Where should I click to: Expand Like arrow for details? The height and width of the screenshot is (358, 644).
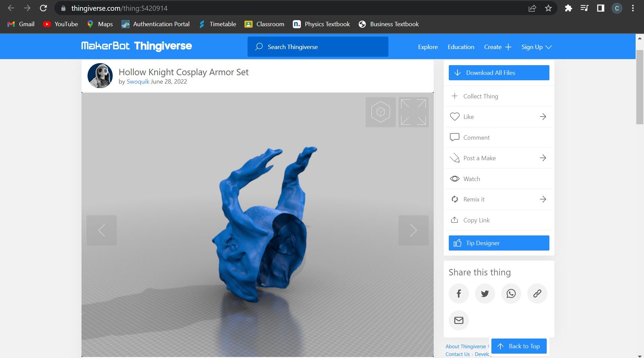click(543, 117)
